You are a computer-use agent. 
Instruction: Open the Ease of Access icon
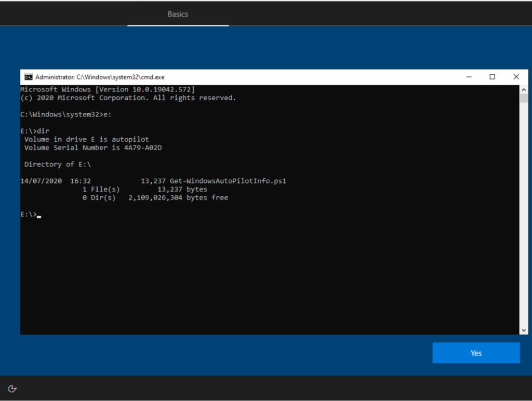coord(13,389)
